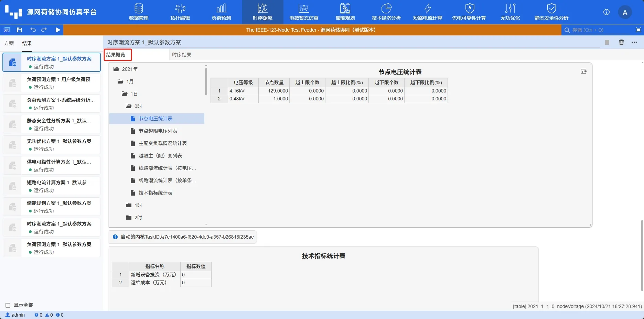This screenshot has height=319, width=644.
Task: Click the tree panel vertical scrollbar
Action: (206, 82)
